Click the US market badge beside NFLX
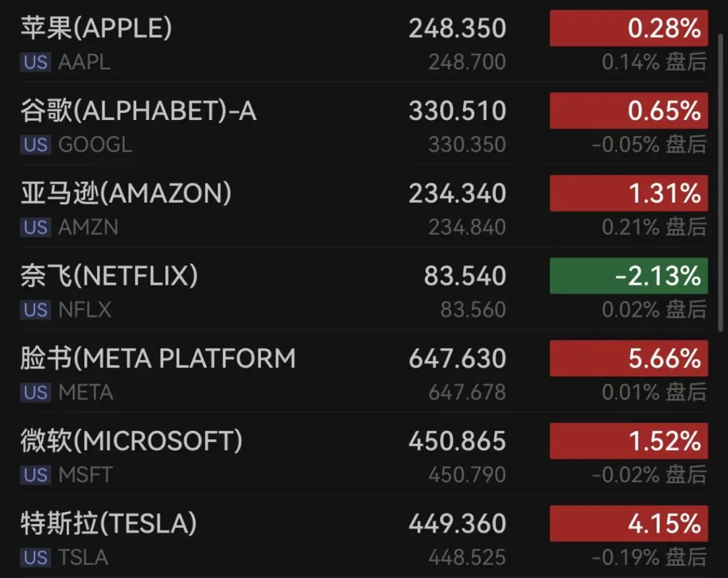Screen dimensions: 728x578 [x=35, y=310]
